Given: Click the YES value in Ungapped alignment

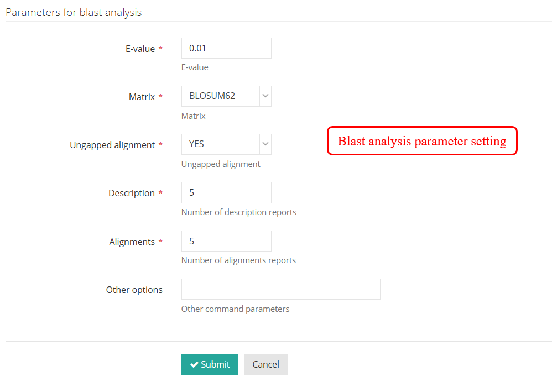Looking at the screenshot, I should pyautogui.click(x=197, y=144).
